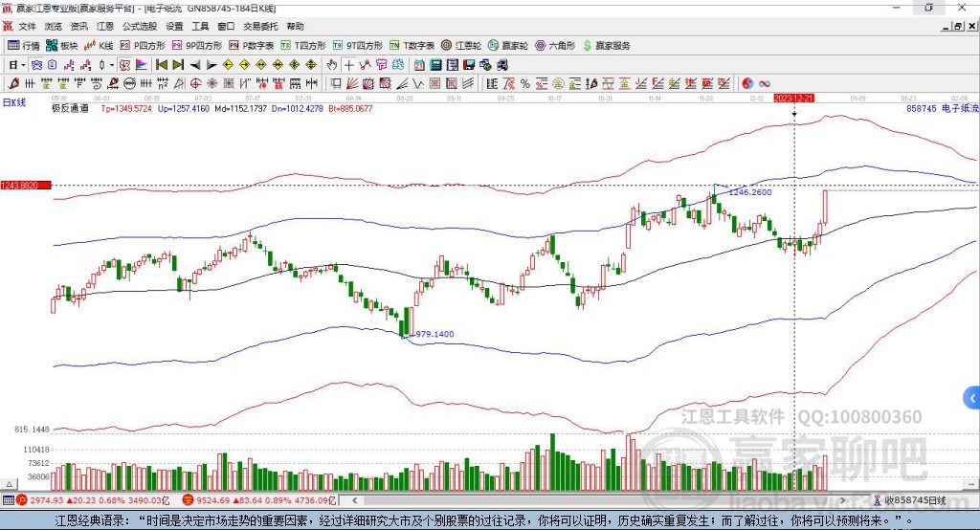Click the floppy-disk save icon

pos(469,65)
